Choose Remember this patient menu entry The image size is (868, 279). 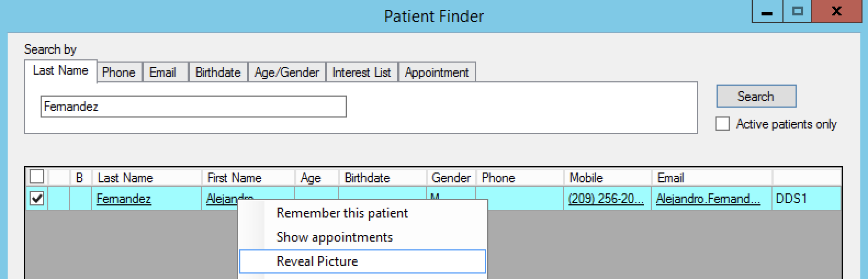click(x=342, y=213)
